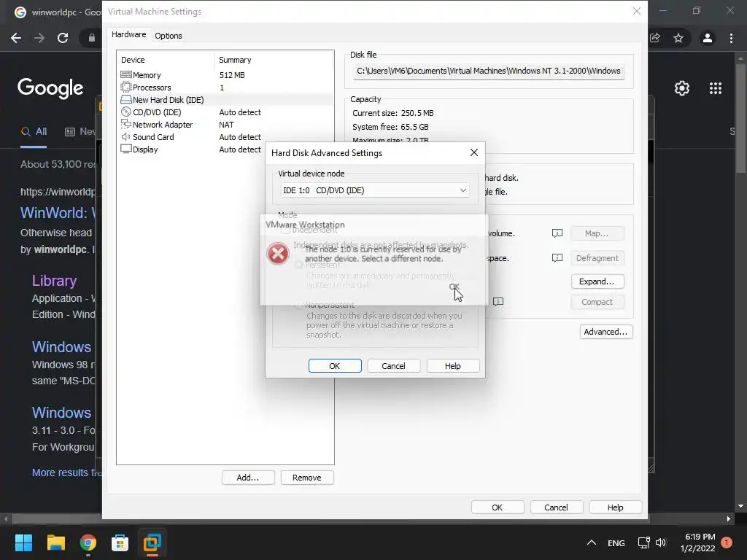Open the Library link in Google results
747x560 pixels.
pyautogui.click(x=54, y=281)
